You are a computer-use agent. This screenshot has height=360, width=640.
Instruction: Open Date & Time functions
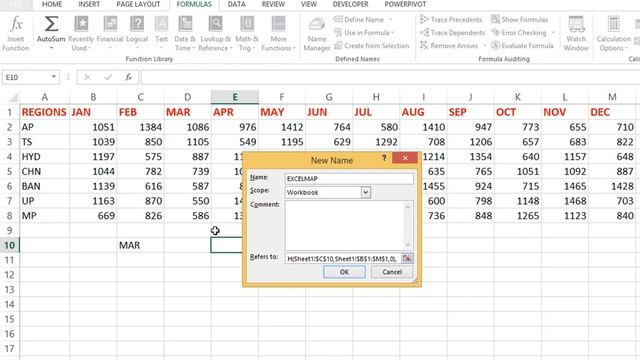point(184,33)
